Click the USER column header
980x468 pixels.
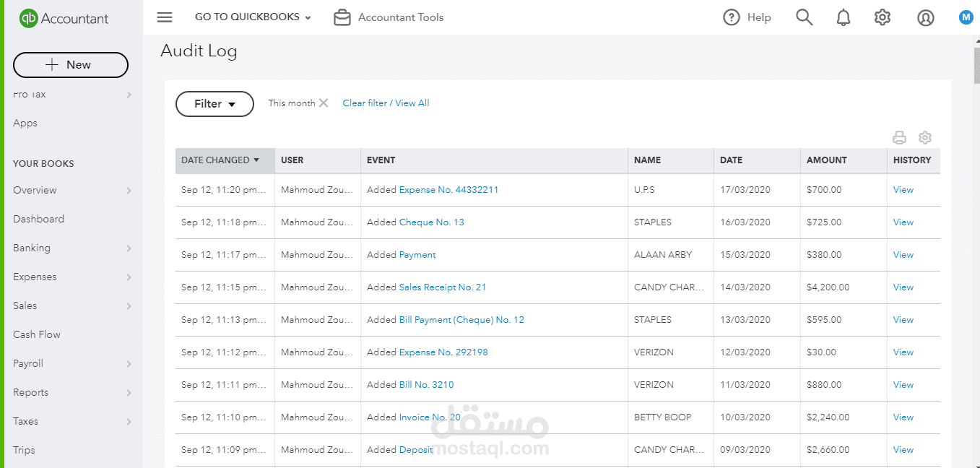point(318,160)
